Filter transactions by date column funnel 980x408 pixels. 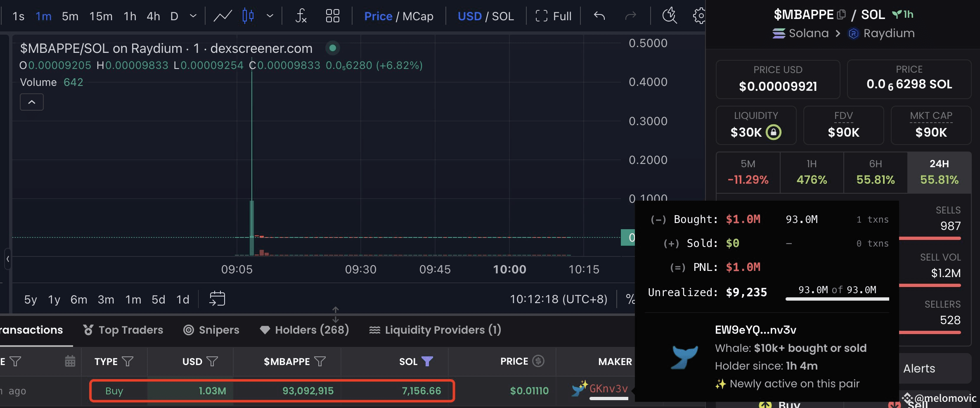pos(15,362)
